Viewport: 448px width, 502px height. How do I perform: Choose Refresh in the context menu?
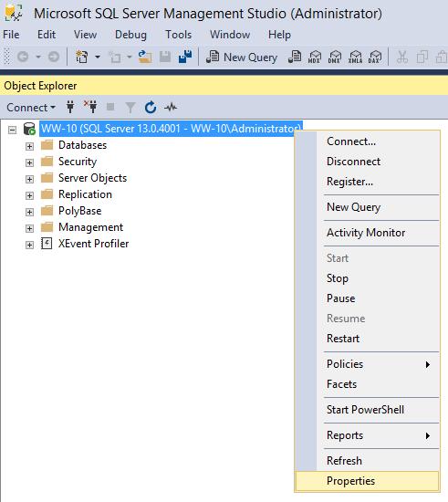pyautogui.click(x=367, y=461)
